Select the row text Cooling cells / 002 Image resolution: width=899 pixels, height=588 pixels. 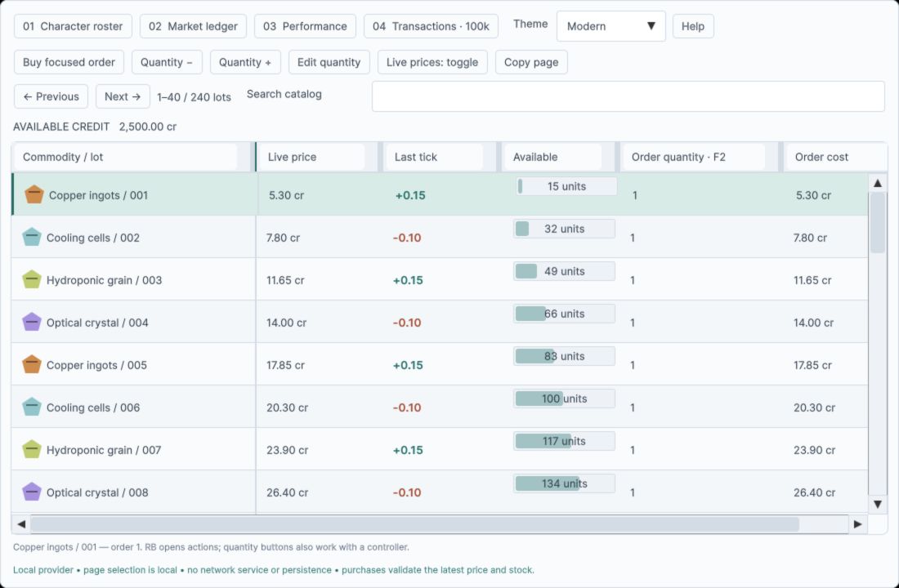click(x=93, y=238)
